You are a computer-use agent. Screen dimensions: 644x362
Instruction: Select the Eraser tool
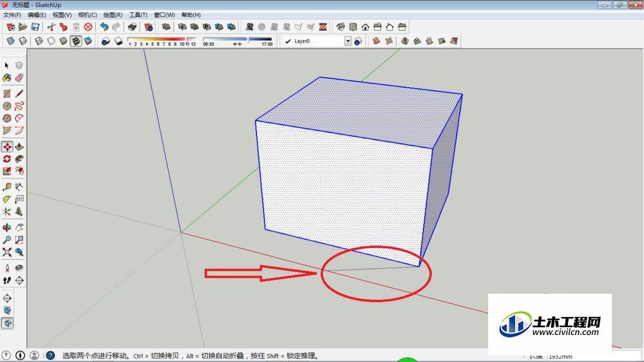click(19, 78)
